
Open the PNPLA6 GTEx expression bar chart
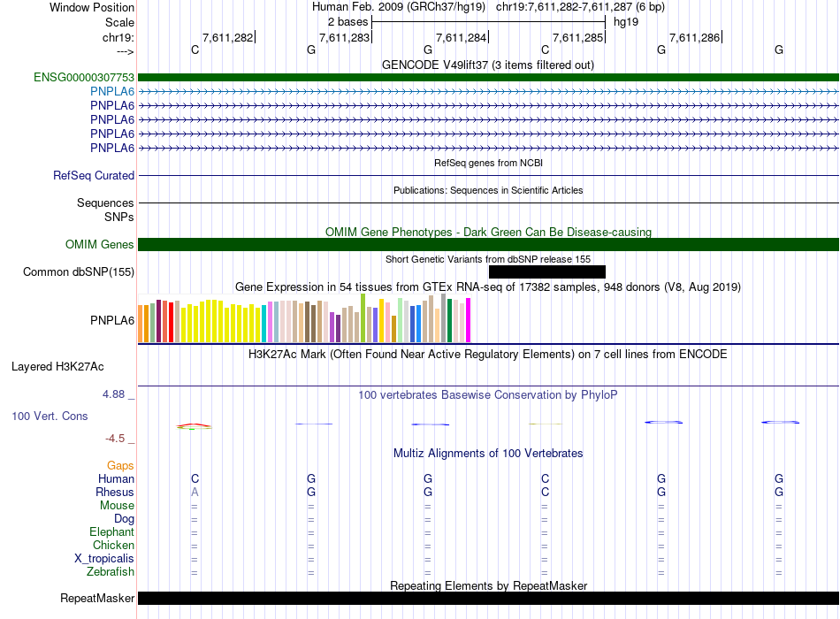304,318
